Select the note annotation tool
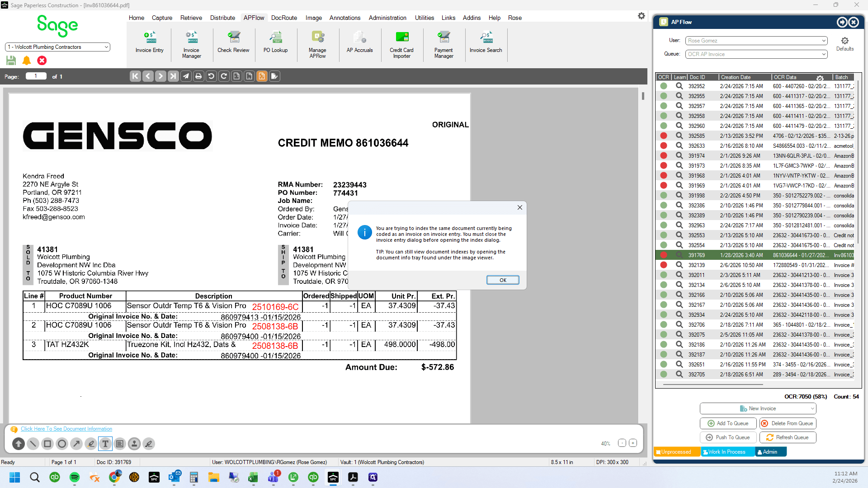 (120, 444)
